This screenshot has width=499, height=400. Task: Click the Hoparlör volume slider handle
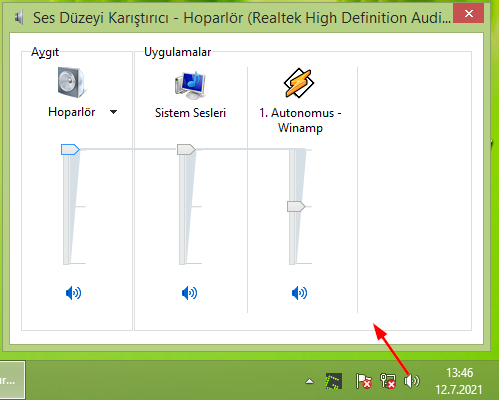pos(70,150)
